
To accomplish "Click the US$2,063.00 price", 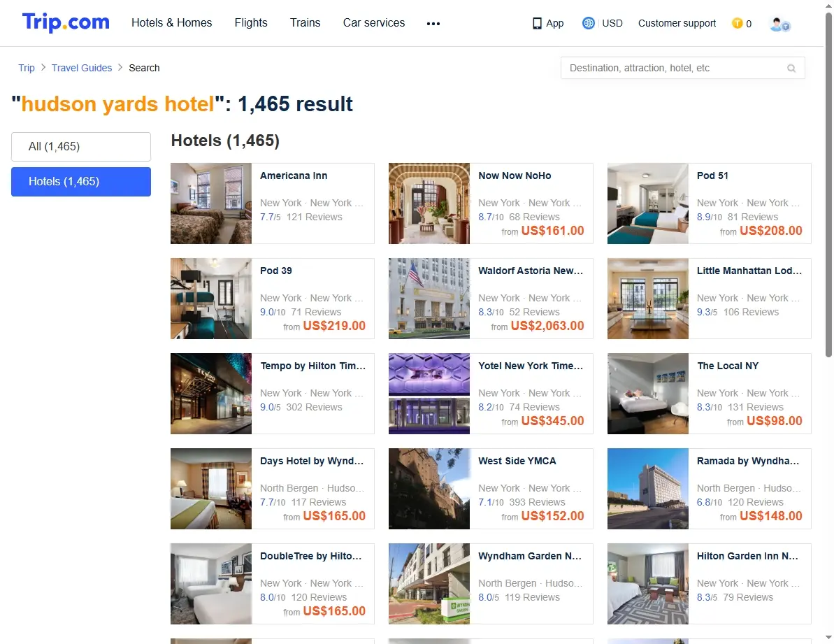I will coord(547,326).
